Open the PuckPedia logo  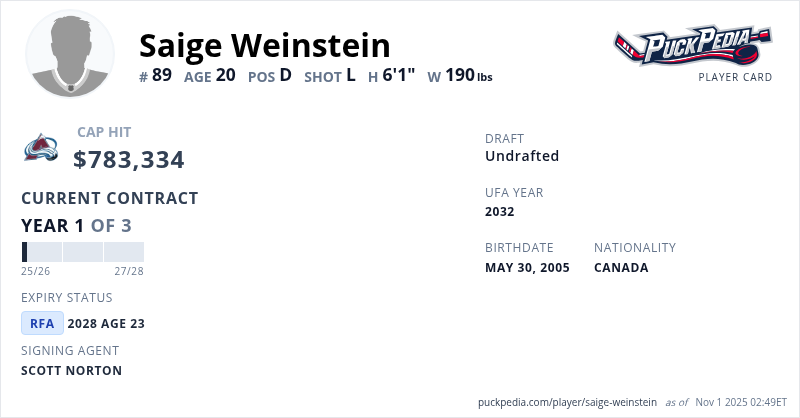pyautogui.click(x=693, y=46)
